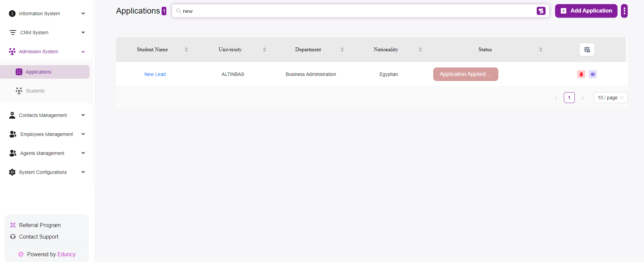
Task: Sort table by Student Name
Action: pos(186,49)
